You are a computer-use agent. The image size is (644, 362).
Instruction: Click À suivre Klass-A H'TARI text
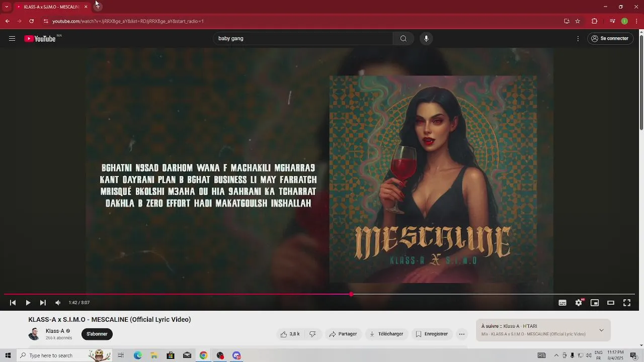tap(509, 326)
